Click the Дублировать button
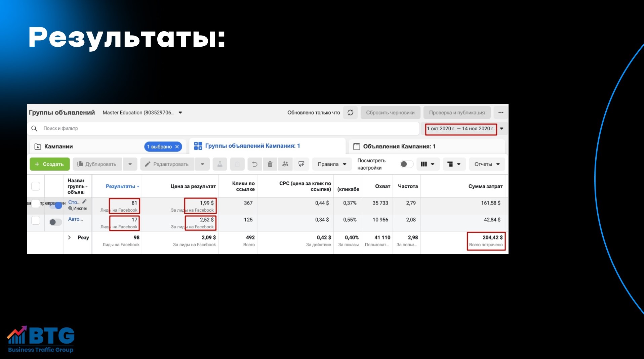The image size is (644, 359). pos(97,164)
